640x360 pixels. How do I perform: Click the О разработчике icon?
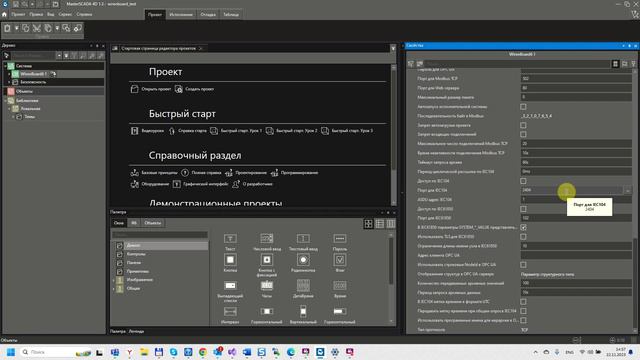pyautogui.click(x=236, y=184)
